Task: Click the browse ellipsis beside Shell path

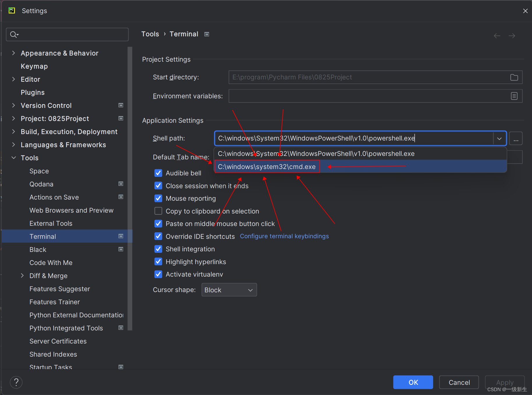Action: click(516, 138)
